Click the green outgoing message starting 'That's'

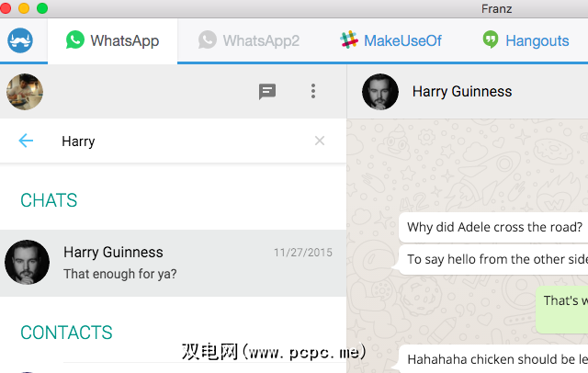tap(561, 310)
